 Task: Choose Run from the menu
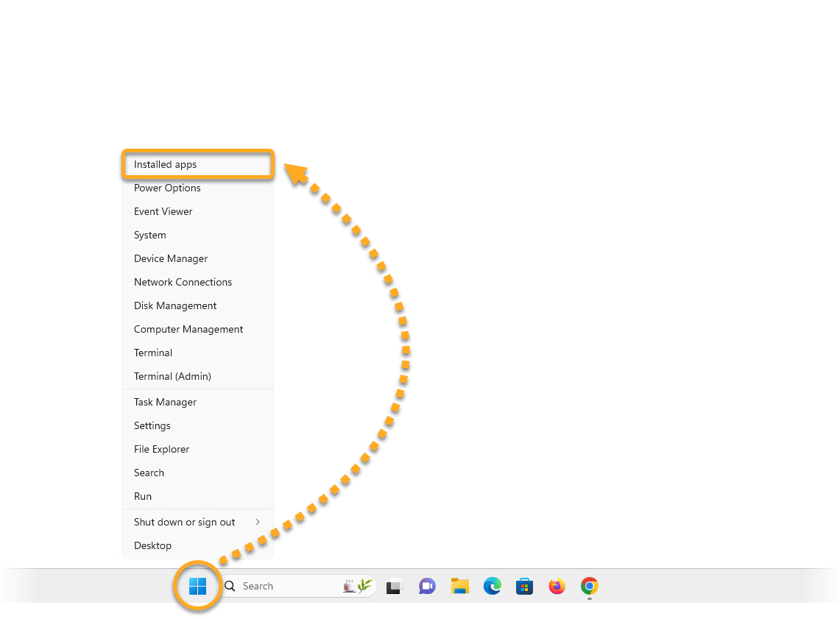point(143,497)
